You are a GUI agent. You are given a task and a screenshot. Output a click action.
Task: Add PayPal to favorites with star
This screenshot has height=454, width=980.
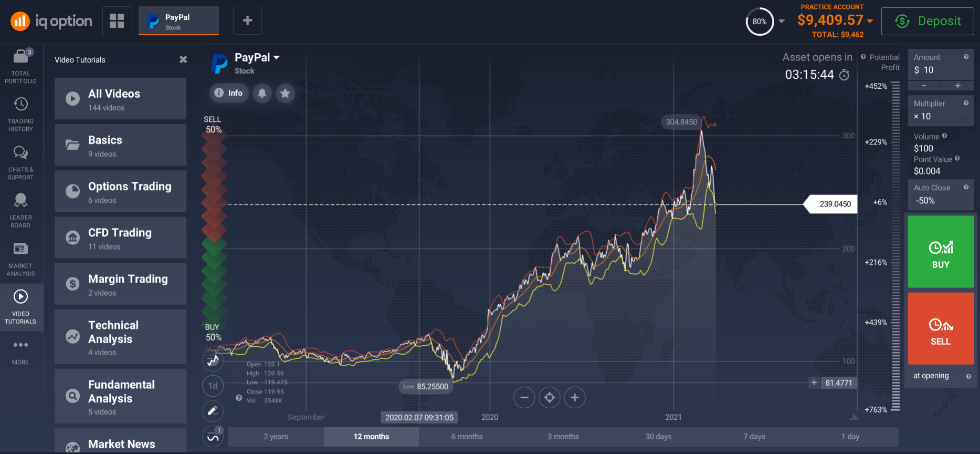[285, 93]
